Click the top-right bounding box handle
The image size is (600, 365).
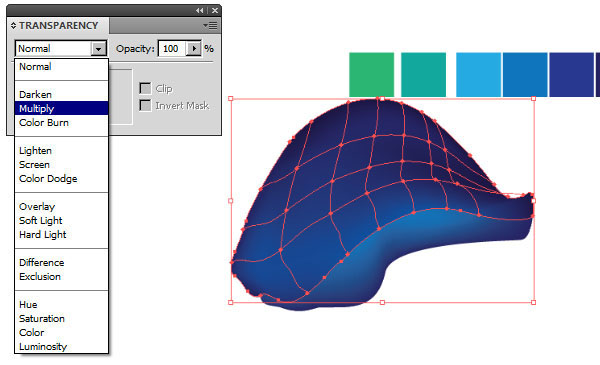(534, 99)
